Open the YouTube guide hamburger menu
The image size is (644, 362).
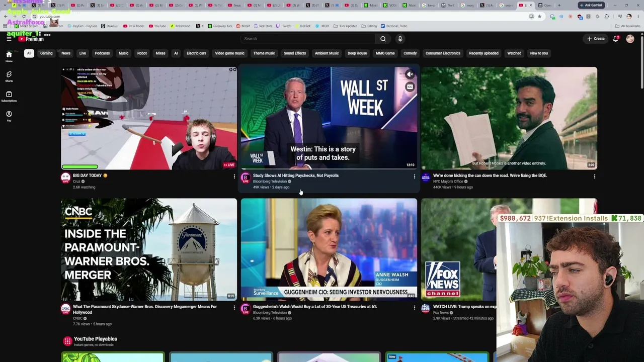point(9,39)
